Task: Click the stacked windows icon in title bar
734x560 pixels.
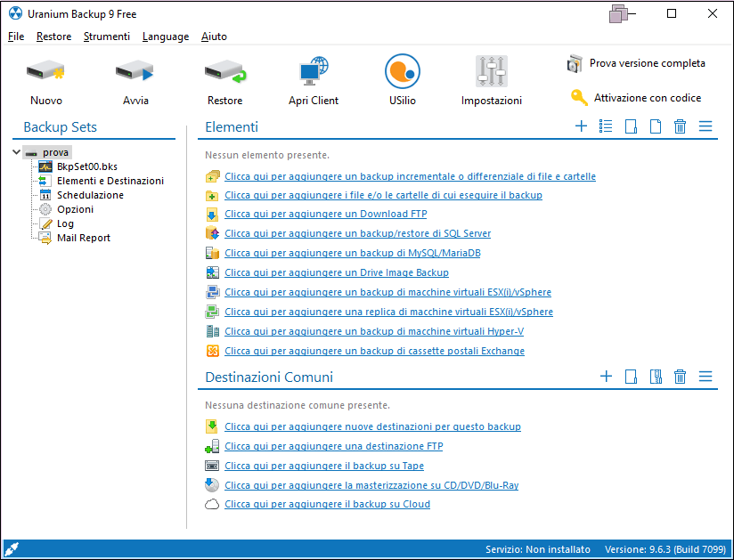Action: (620, 13)
